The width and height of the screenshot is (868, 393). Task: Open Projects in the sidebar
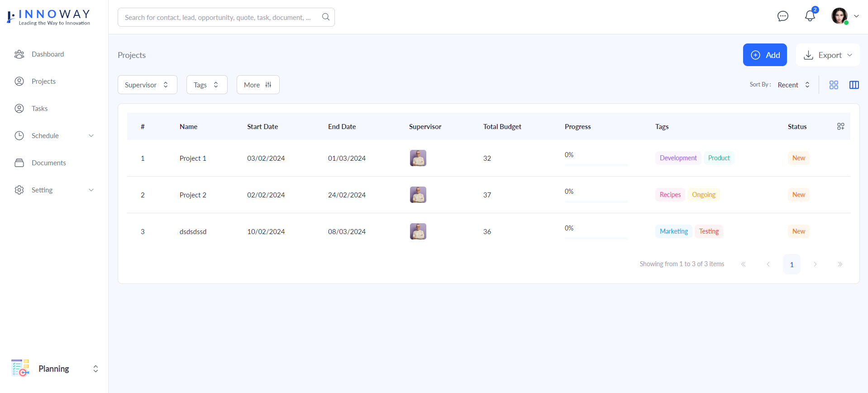click(43, 81)
